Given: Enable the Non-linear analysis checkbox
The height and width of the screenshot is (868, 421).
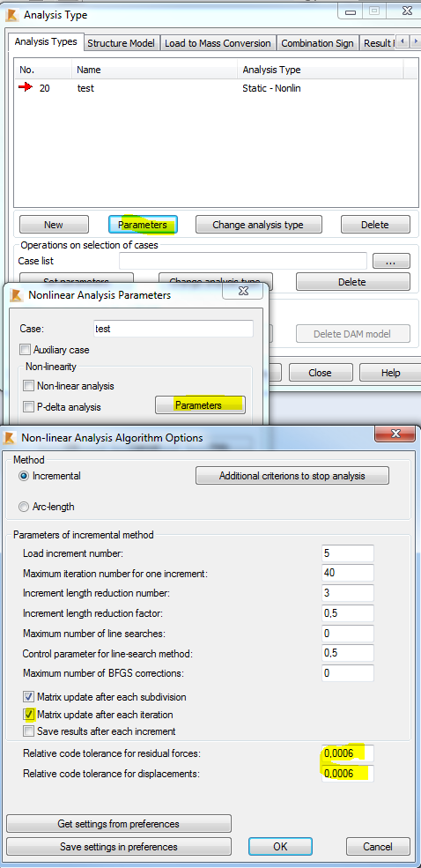Looking at the screenshot, I should click(28, 385).
